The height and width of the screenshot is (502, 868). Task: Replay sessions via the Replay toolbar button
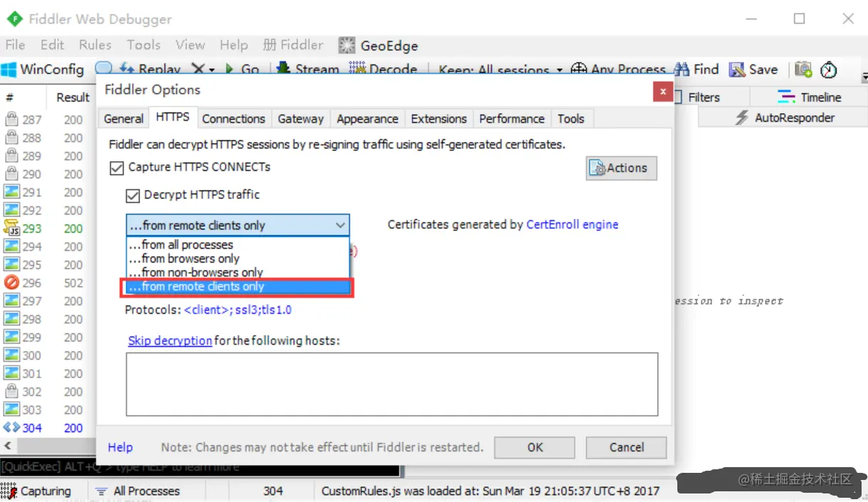point(151,70)
